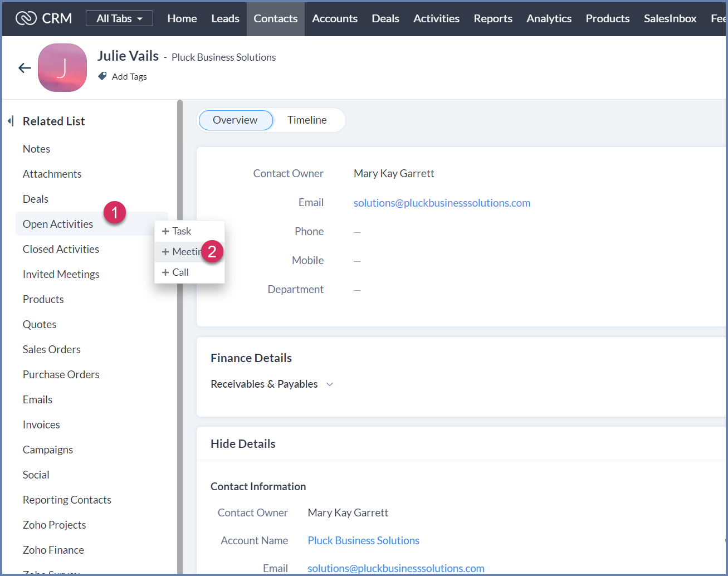The height and width of the screenshot is (576, 728).
Task: Open the Accounts tab
Action: (335, 18)
